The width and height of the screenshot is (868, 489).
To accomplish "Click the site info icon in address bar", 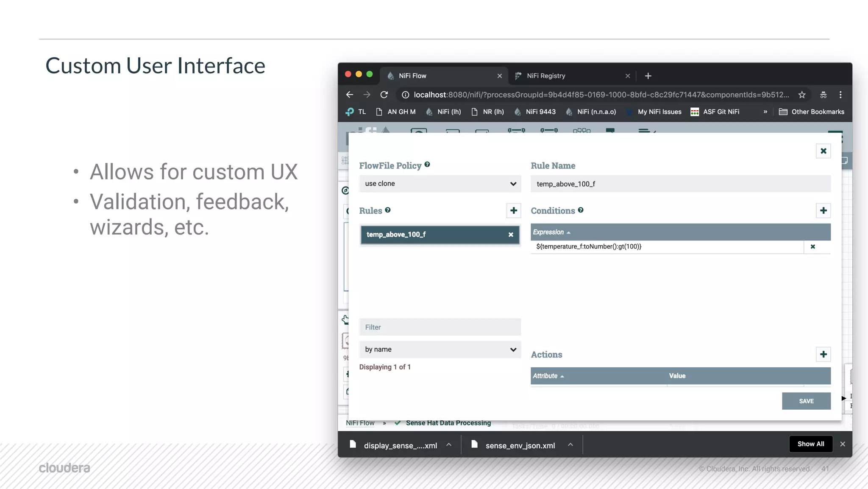I will (x=406, y=95).
